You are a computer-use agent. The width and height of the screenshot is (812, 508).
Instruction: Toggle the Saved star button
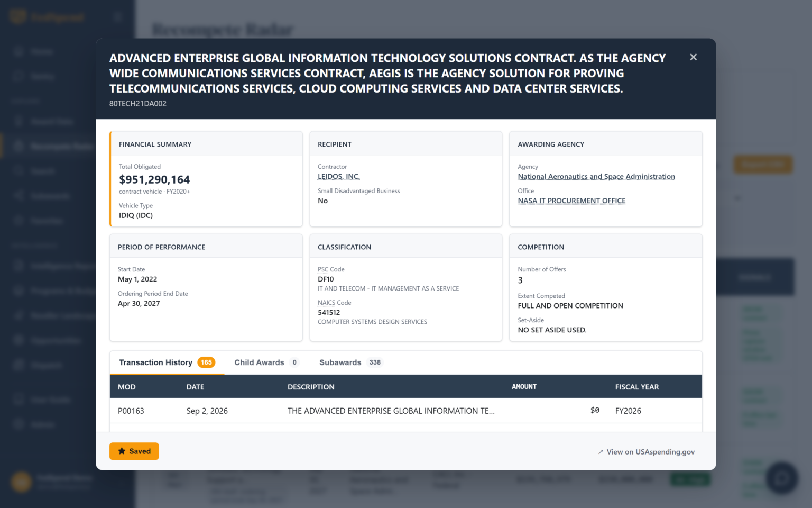[134, 451]
